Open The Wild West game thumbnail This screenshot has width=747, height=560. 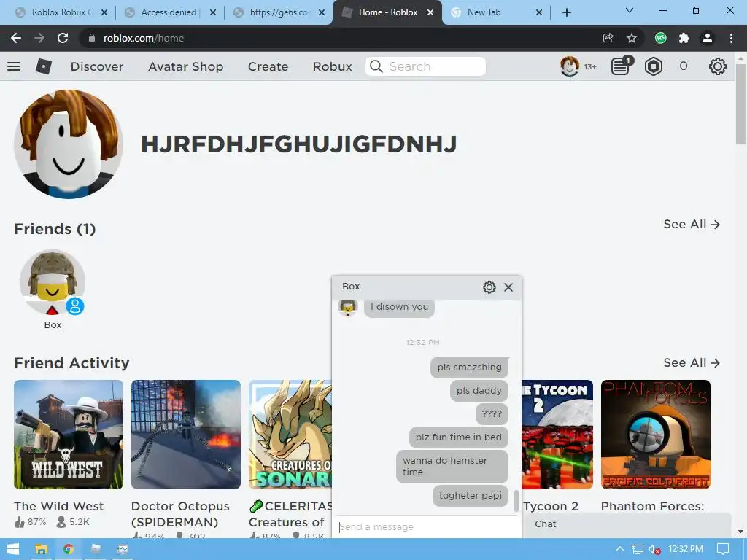[69, 435]
